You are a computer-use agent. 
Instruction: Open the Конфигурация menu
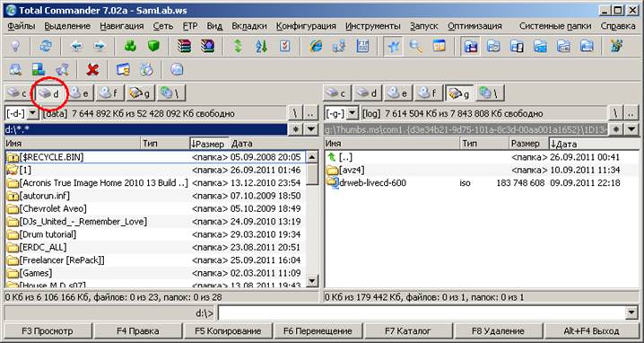[x=306, y=26]
